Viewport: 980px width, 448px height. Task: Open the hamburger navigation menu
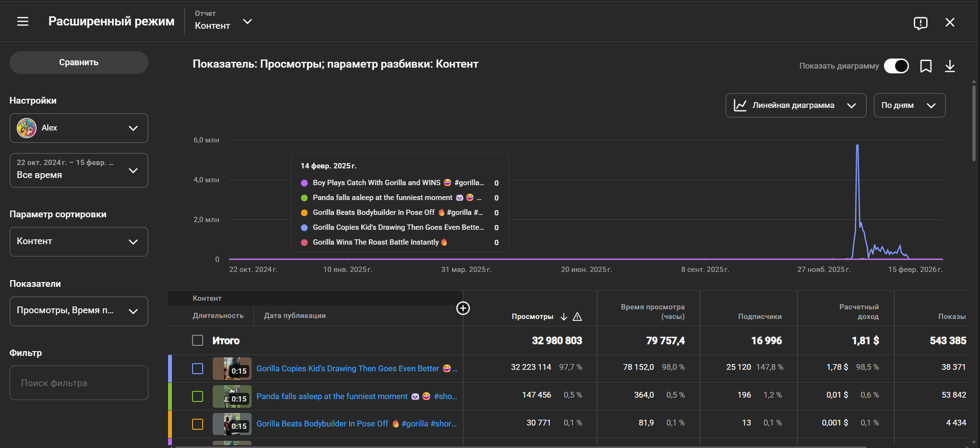point(23,22)
